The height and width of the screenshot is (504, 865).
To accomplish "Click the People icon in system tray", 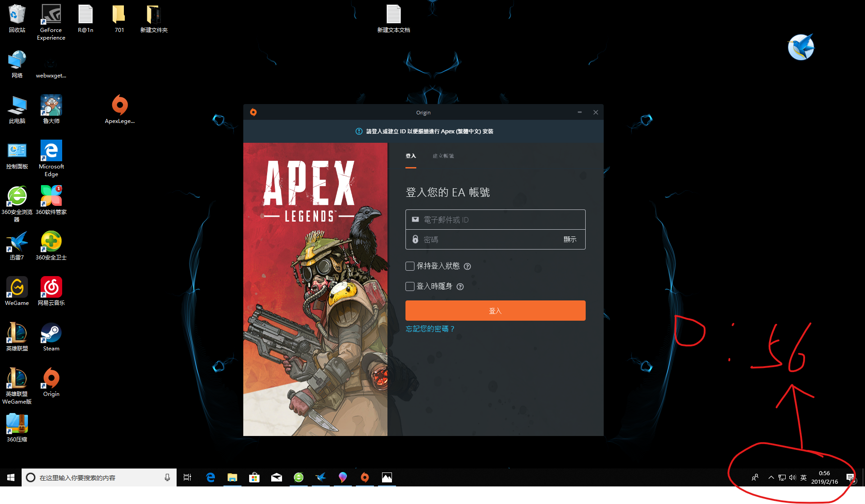I will tap(755, 477).
